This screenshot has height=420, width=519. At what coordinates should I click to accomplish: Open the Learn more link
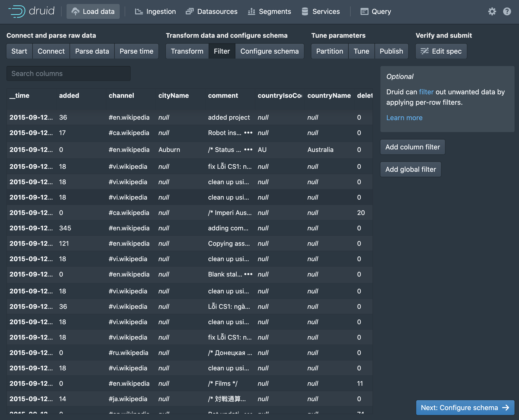click(x=404, y=118)
